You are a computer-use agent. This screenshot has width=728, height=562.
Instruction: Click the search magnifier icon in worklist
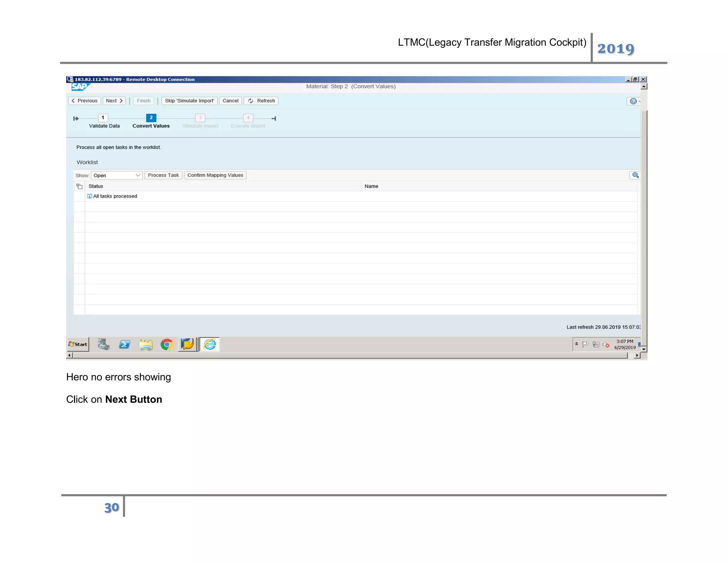tap(635, 175)
